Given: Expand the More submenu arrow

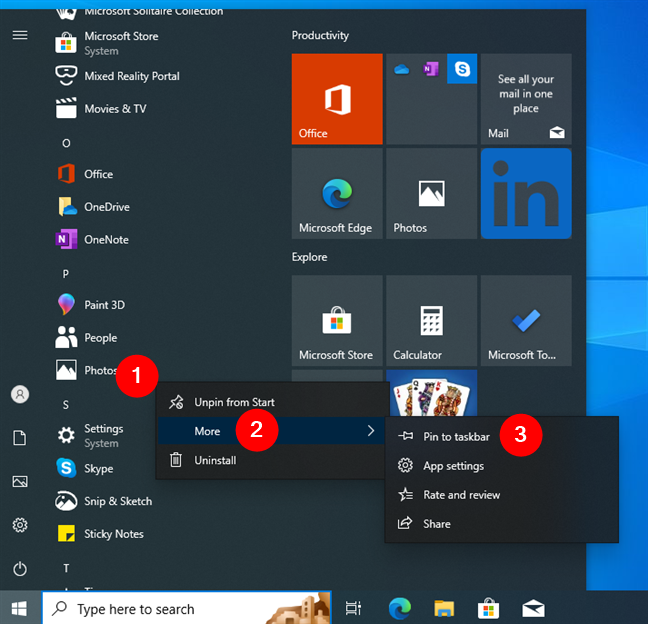Looking at the screenshot, I should pyautogui.click(x=371, y=431).
